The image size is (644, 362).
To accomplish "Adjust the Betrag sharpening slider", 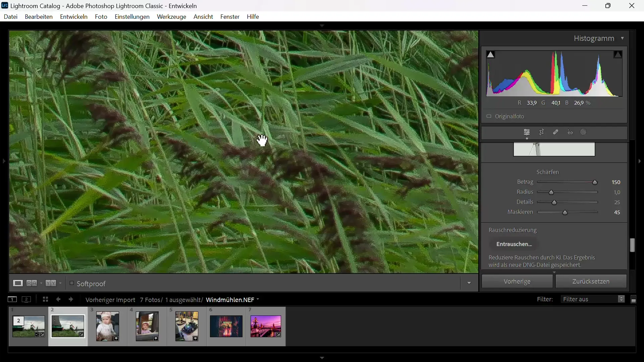I will click(595, 182).
